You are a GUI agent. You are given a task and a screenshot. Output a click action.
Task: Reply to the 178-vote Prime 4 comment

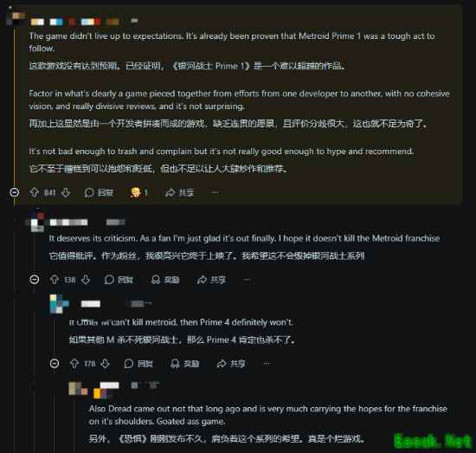tap(138, 364)
